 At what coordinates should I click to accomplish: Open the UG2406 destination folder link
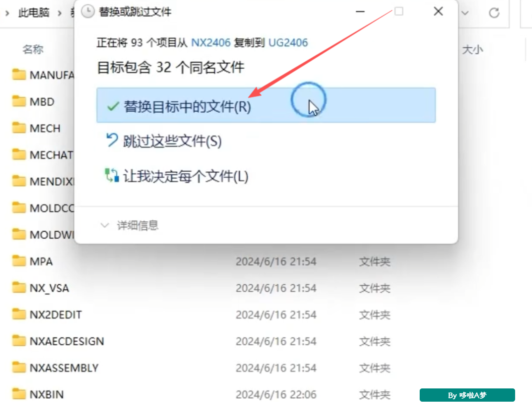click(288, 43)
